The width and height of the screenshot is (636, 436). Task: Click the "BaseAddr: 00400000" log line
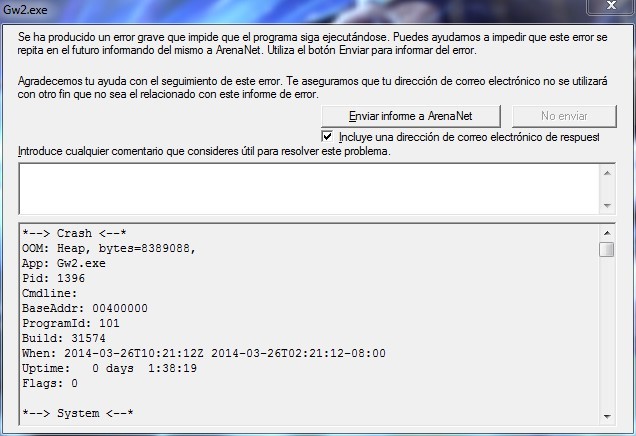click(x=85, y=308)
